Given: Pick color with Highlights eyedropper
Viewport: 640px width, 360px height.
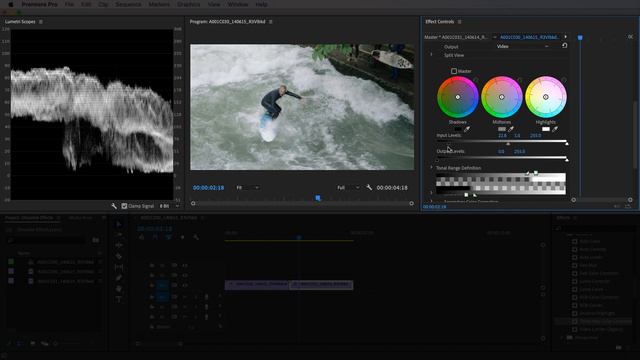Looking at the screenshot, I should coord(555,129).
